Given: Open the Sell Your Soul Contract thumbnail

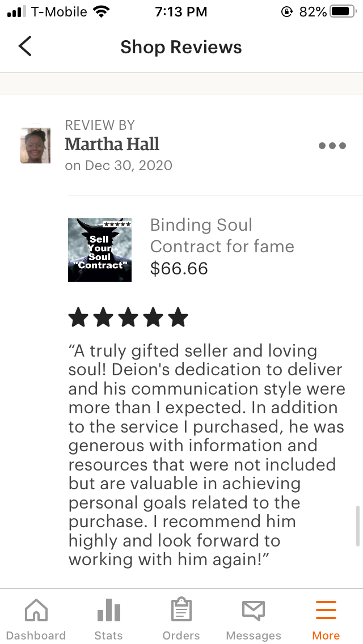Looking at the screenshot, I should 100,249.
